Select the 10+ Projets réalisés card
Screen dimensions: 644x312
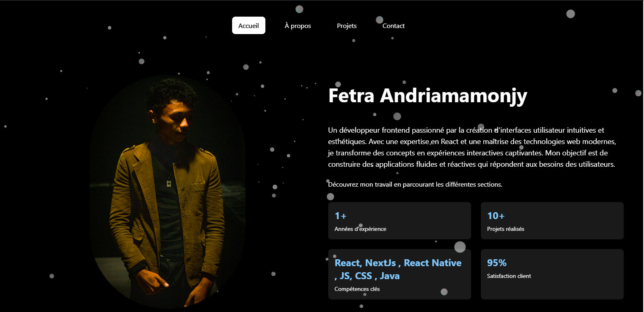click(552, 221)
